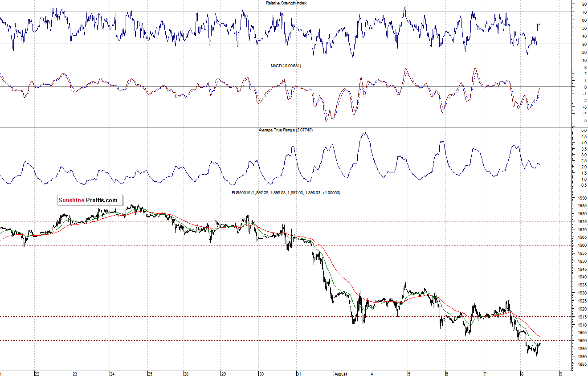Viewport: 588px width, 376px height.
Task: Select date label 31 on time axis
Action: pos(298,374)
